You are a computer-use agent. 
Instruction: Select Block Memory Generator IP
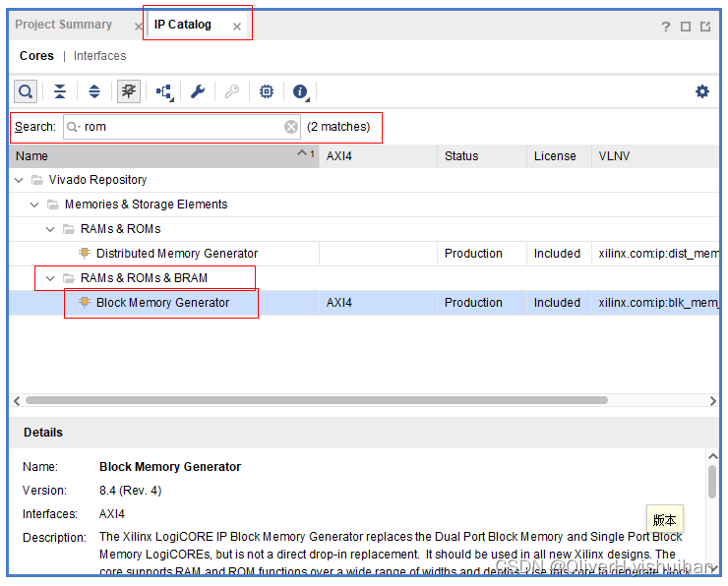(162, 303)
